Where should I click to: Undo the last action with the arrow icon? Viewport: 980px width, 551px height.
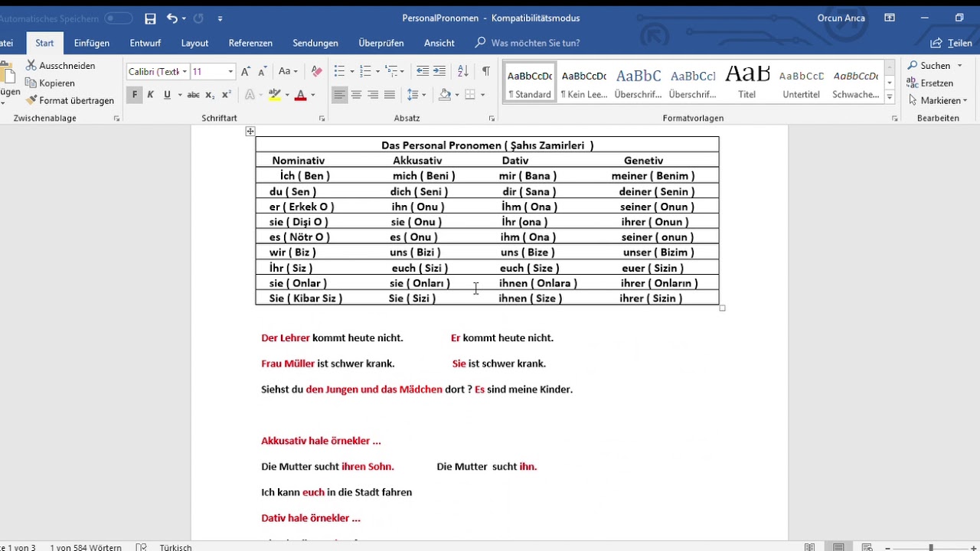pos(171,18)
